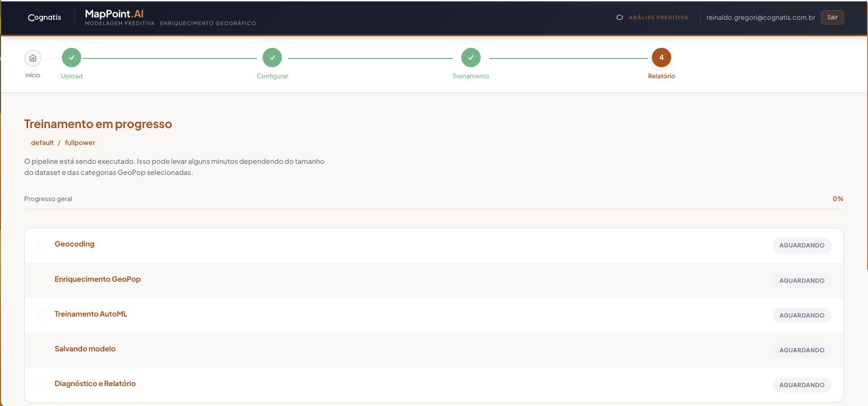This screenshot has width=868, height=406.
Task: Click the 'fullpower' breadcrumb segment
Action: pos(80,143)
